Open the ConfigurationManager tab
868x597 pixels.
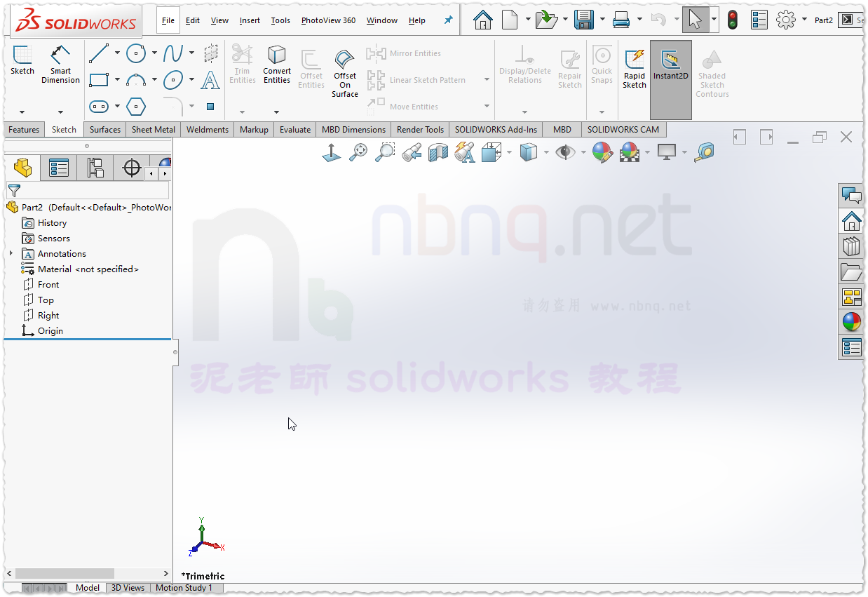coord(95,168)
